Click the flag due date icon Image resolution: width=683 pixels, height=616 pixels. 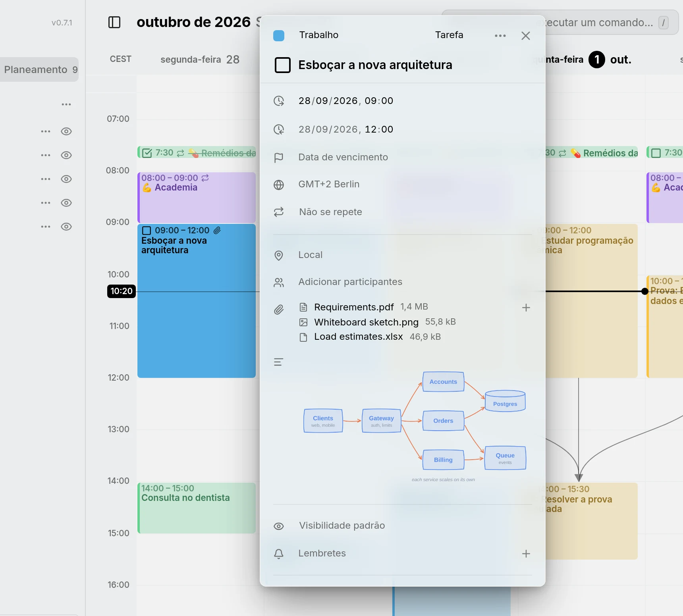click(279, 158)
